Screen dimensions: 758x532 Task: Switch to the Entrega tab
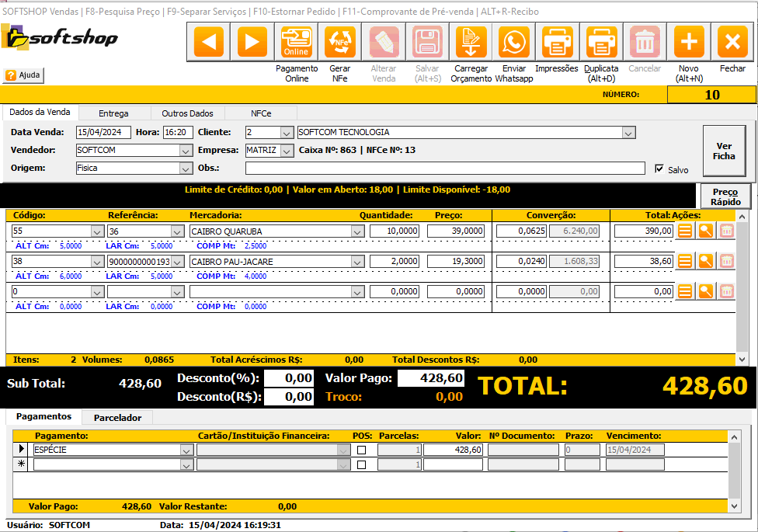(113, 113)
